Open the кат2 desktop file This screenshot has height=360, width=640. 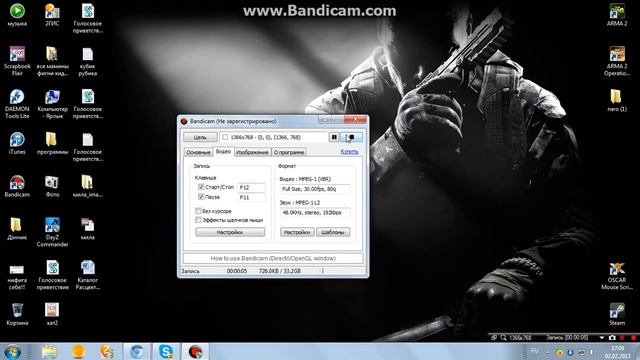coord(52,314)
